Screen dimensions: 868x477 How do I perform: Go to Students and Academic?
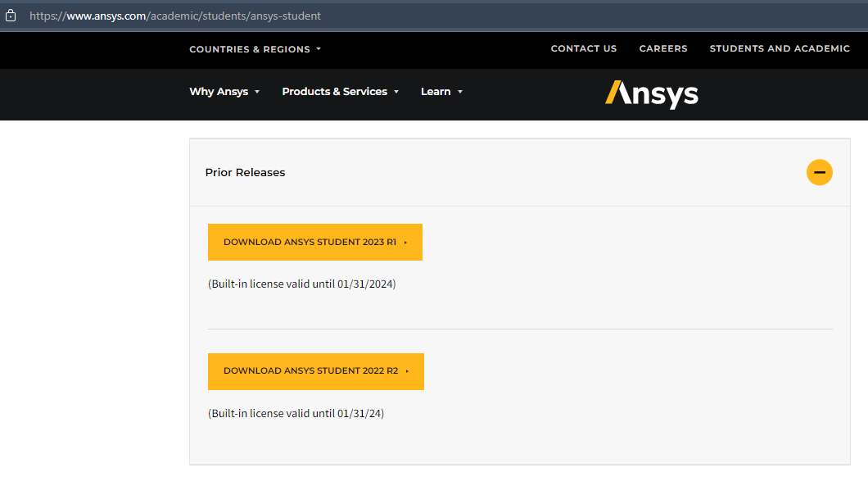coord(780,49)
